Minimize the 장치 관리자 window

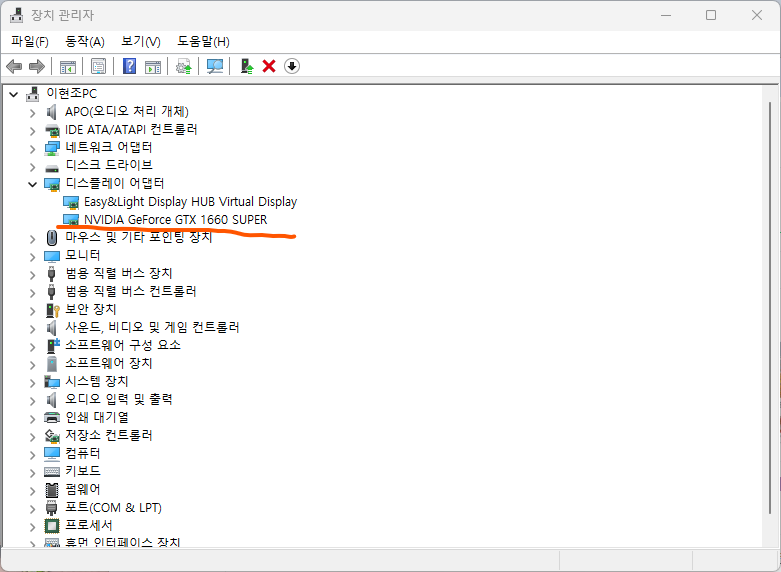tap(666, 15)
